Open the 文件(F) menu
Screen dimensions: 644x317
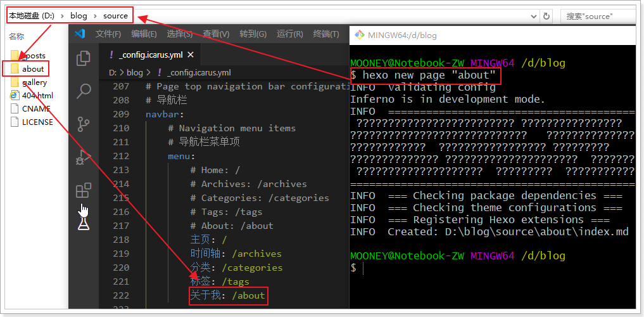click(108, 34)
